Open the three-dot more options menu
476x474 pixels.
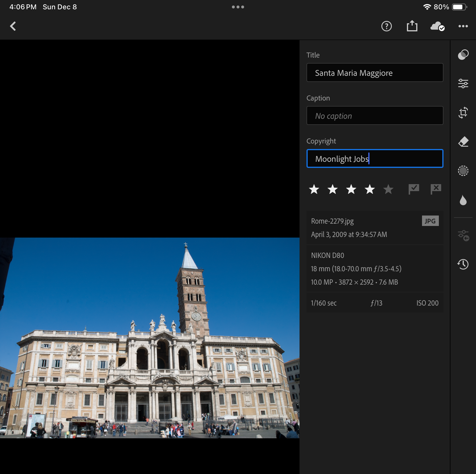463,26
